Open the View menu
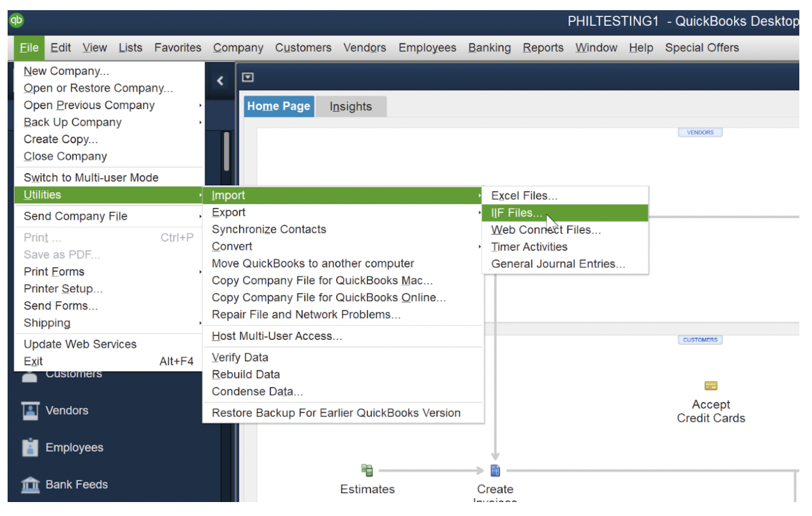Screen dimensions: 812x516 point(95,48)
